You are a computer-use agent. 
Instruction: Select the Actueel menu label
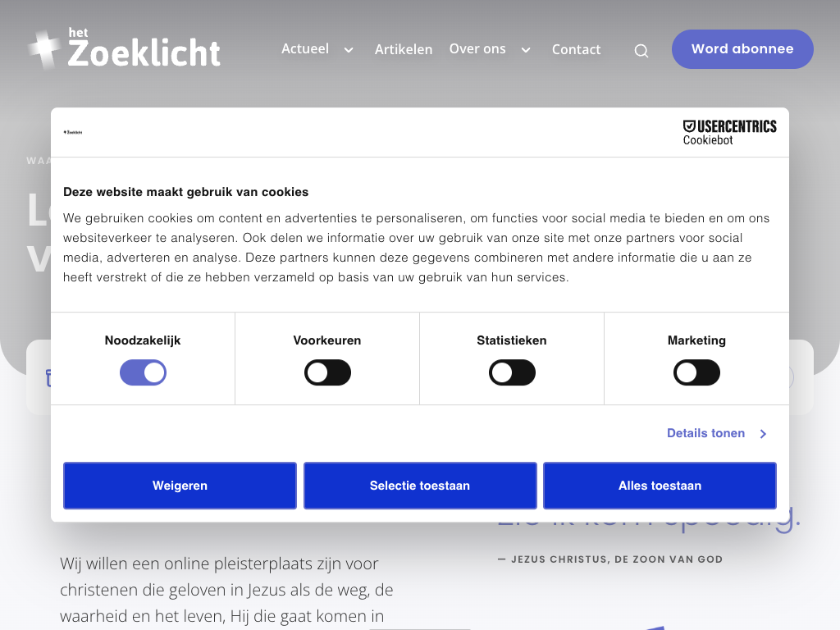[305, 49]
